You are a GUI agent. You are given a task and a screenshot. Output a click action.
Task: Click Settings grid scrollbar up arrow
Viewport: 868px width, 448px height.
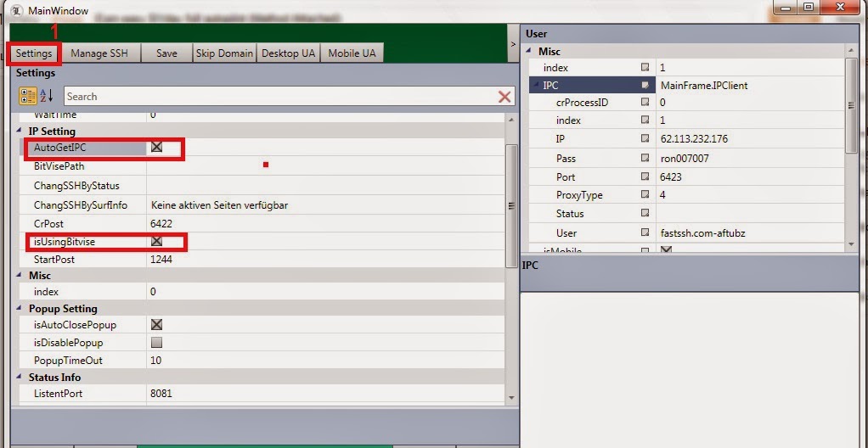[x=511, y=119]
